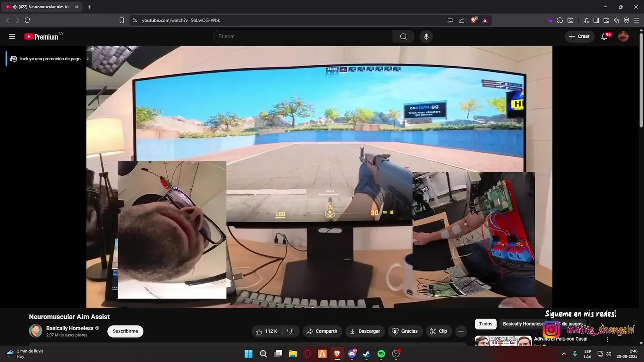Dislike the video with thumbs-down
Image resolution: width=644 pixels, height=362 pixels.
click(x=290, y=331)
